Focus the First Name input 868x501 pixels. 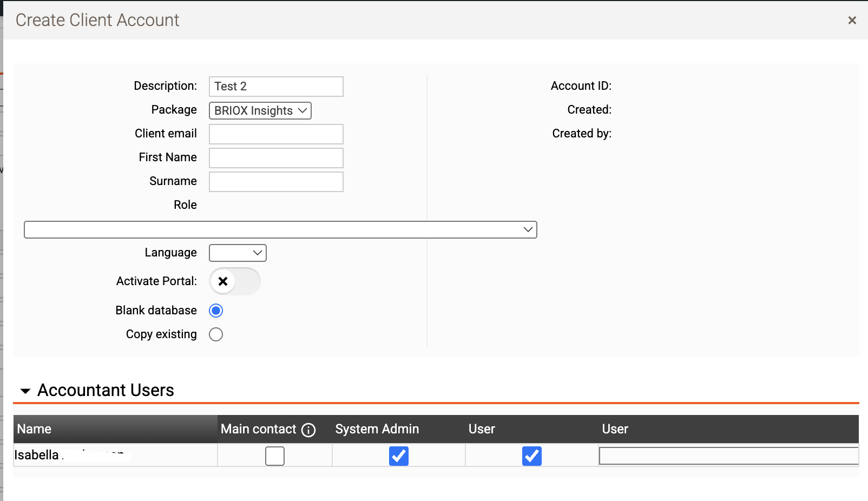point(276,158)
